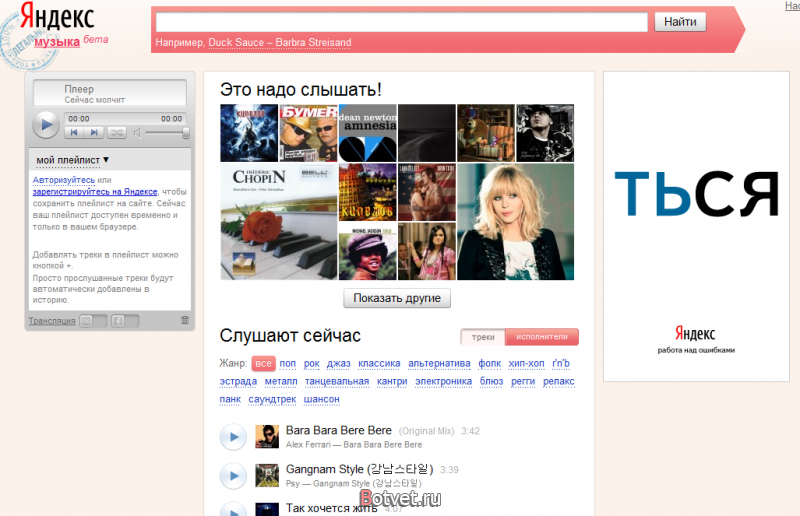Play the track 'Gangnam Style'

tap(234, 476)
